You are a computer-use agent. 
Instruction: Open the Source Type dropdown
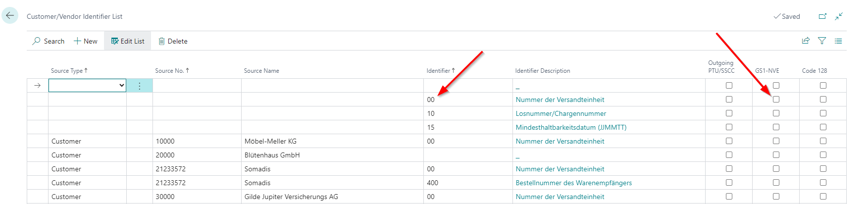(x=87, y=86)
